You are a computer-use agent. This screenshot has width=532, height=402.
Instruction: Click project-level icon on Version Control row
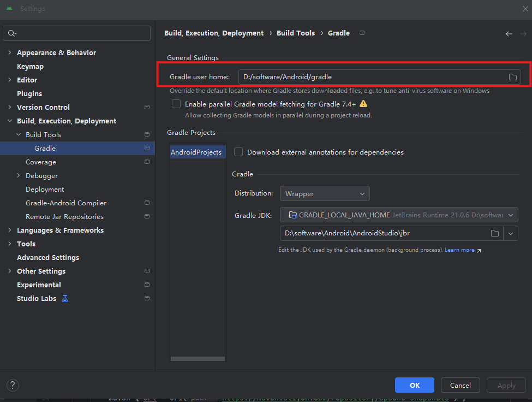point(147,107)
